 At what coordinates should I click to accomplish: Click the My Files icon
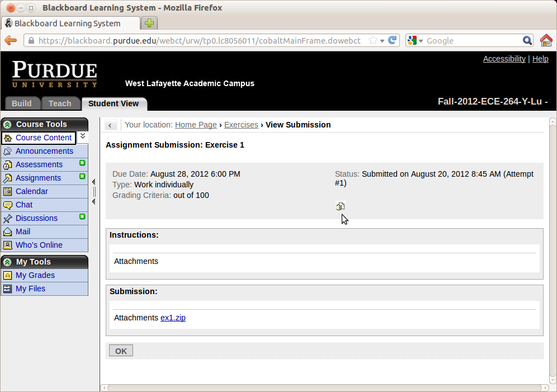pos(7,289)
